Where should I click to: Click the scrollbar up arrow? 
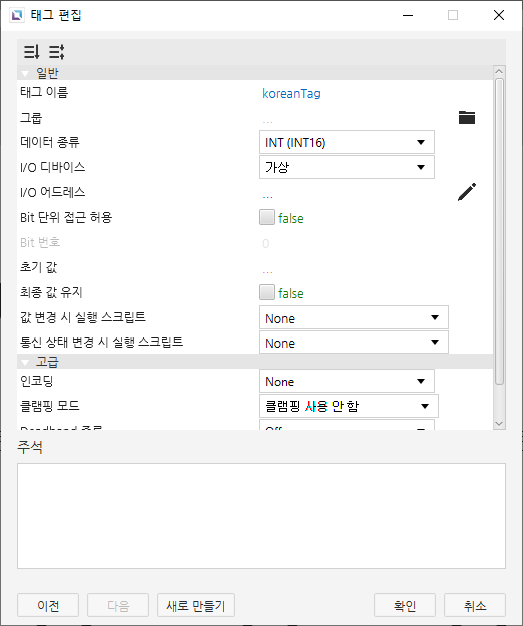(499, 71)
